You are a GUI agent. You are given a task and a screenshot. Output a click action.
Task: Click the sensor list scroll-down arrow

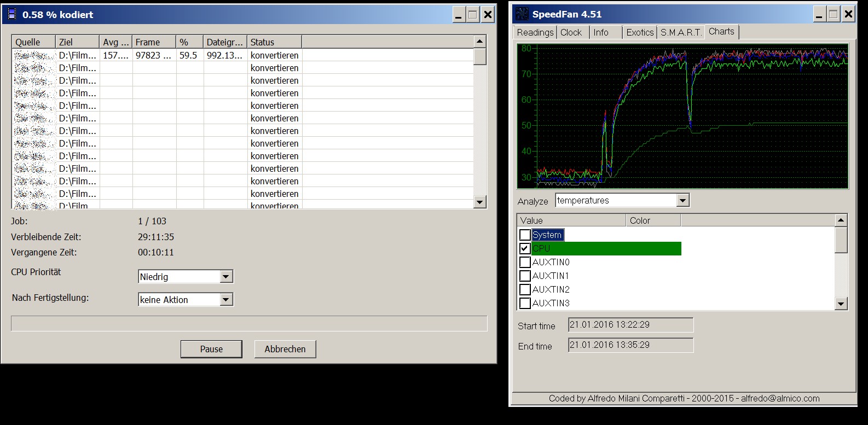[841, 304]
